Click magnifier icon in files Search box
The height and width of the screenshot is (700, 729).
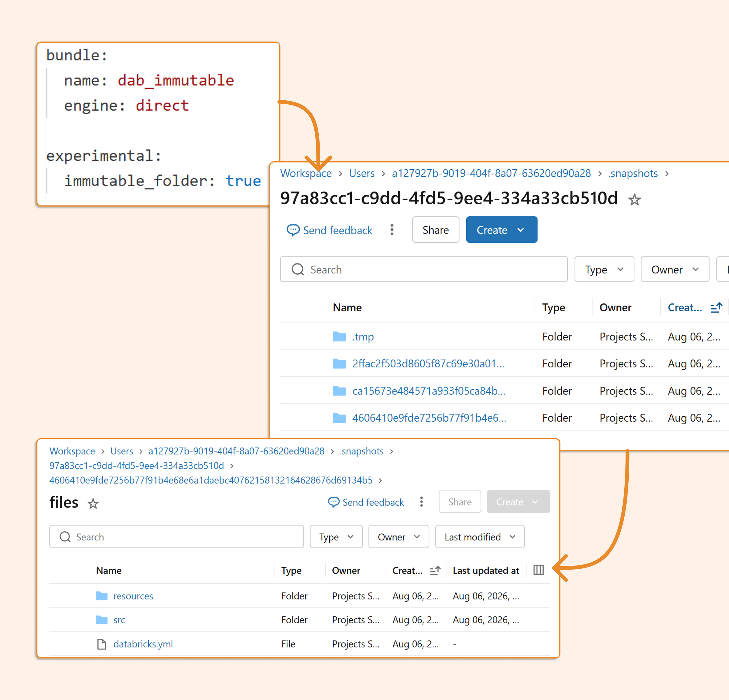[65, 537]
